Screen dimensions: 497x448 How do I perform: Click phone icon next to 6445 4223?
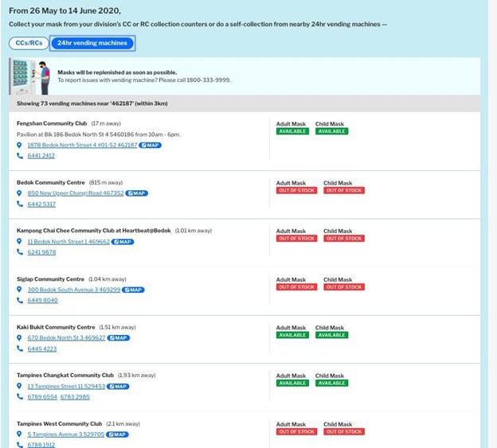[x=20, y=349]
